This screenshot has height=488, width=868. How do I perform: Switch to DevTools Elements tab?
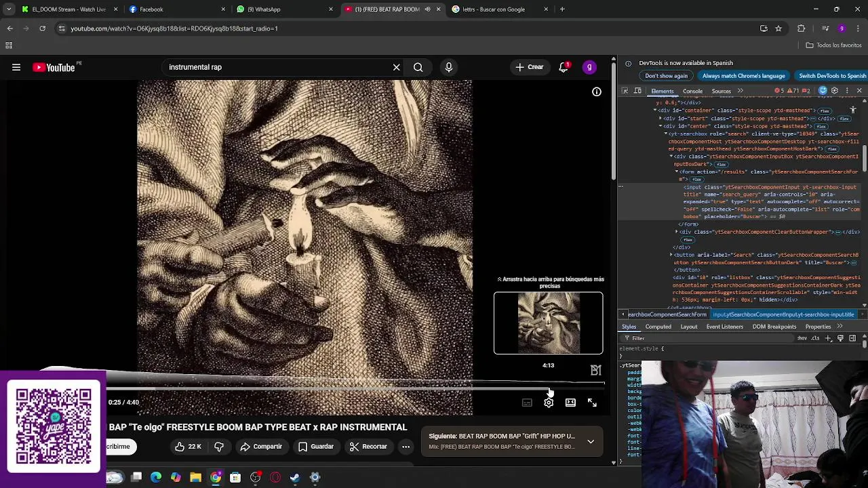pyautogui.click(x=663, y=91)
